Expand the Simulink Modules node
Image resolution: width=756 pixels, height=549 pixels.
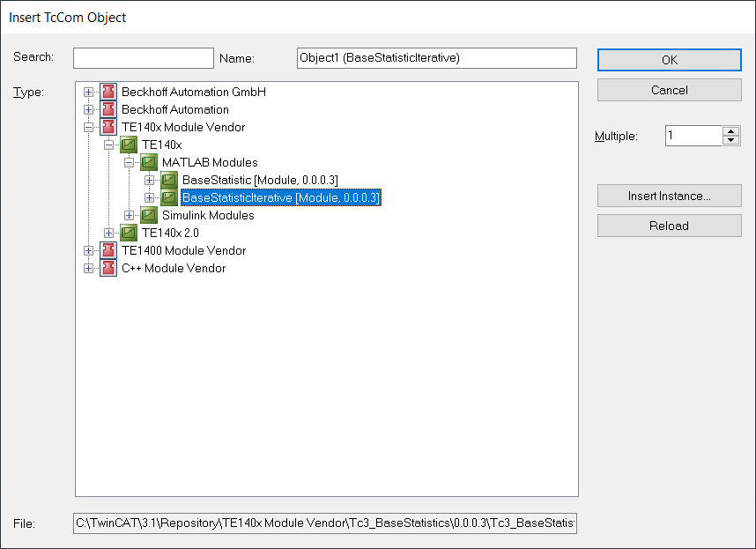[x=129, y=215]
